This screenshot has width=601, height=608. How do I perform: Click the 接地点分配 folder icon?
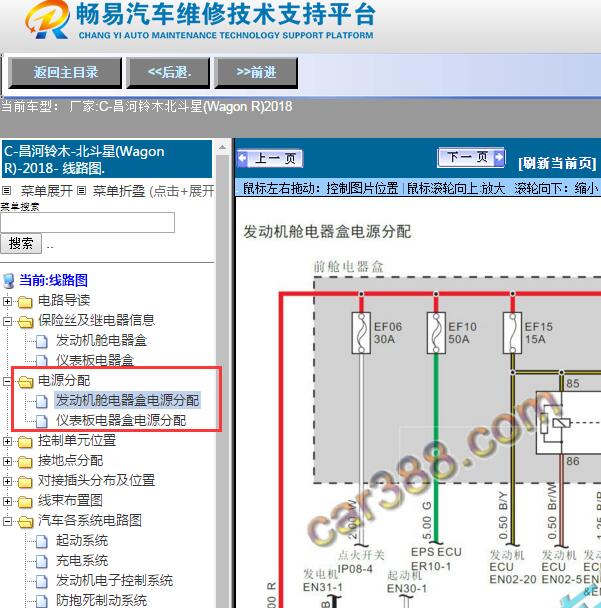(25, 462)
